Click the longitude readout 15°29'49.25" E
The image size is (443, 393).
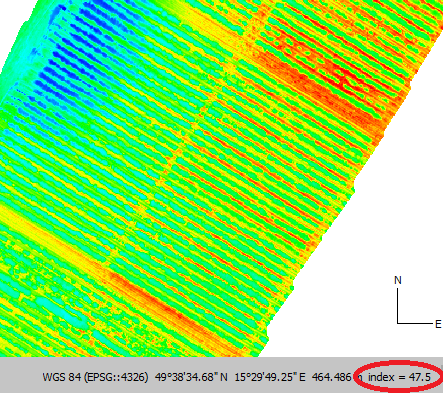(270, 377)
